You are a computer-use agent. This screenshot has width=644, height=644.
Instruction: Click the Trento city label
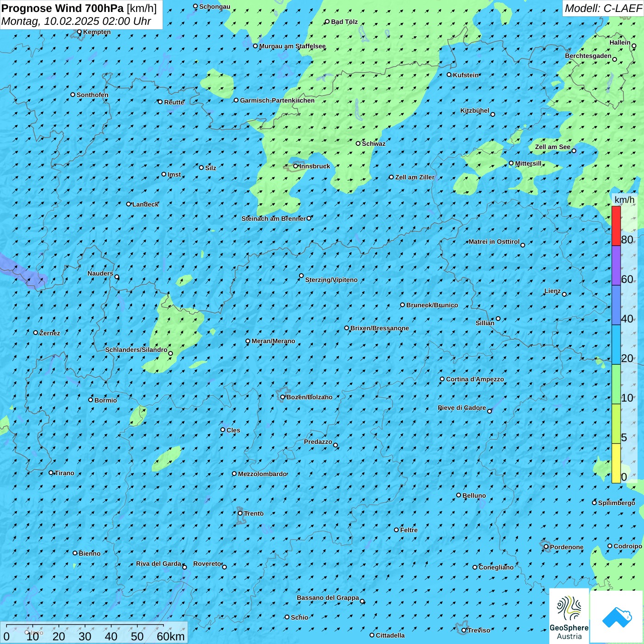[253, 513]
